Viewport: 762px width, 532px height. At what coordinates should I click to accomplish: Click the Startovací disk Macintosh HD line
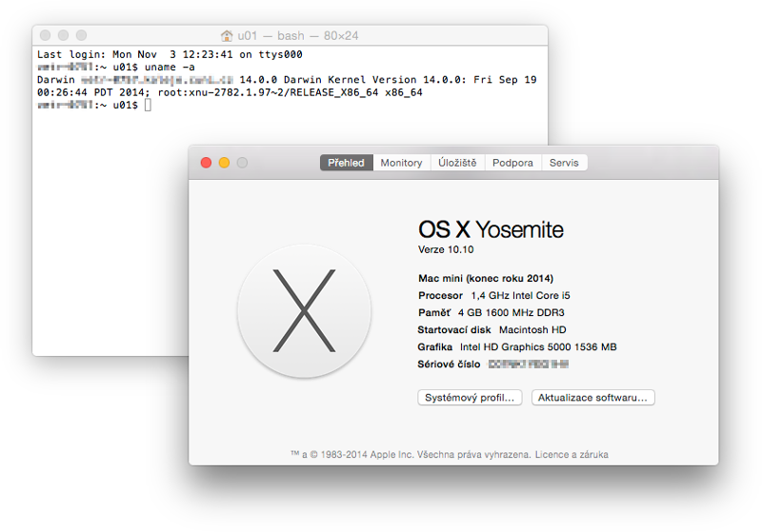(x=491, y=329)
